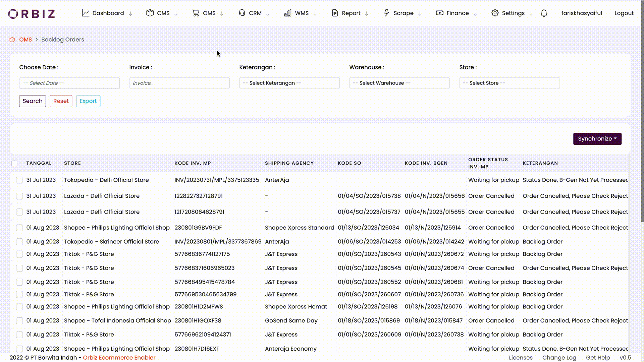Check row with invoice 230801H1D2MFWS
644x362 pixels.
tap(19, 307)
